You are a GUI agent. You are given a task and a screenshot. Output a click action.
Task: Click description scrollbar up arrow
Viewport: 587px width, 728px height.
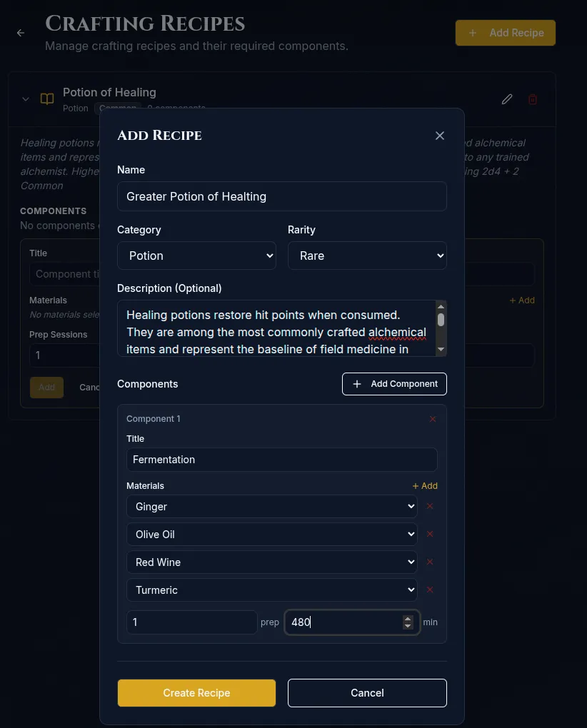[x=441, y=306]
